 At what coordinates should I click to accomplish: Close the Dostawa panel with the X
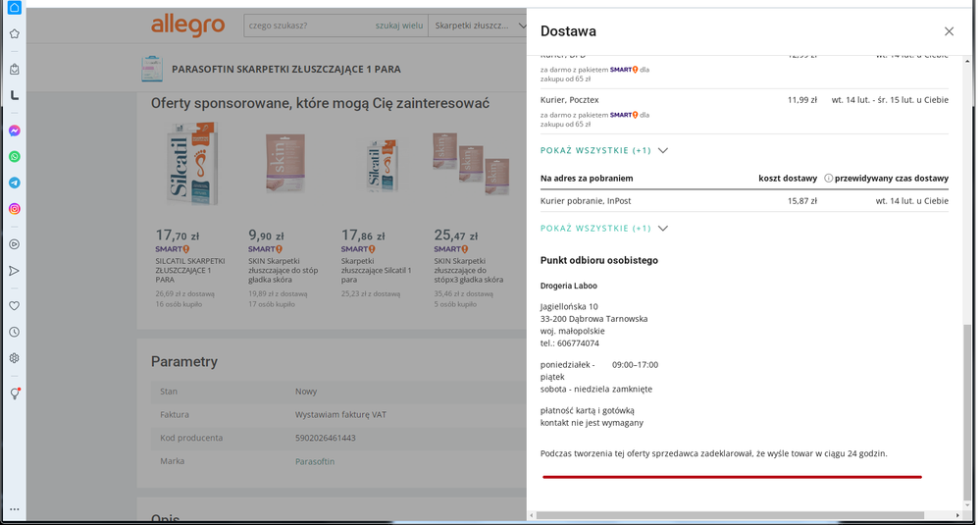949,31
